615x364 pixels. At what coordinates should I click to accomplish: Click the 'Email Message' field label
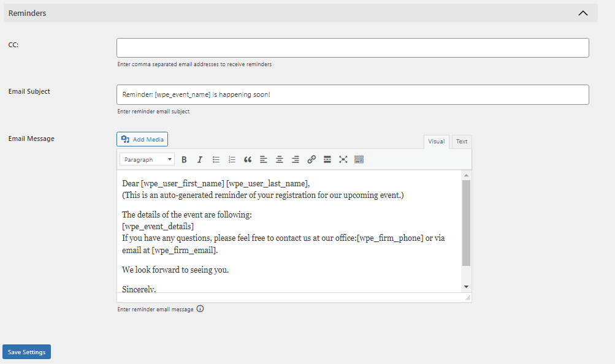point(31,138)
